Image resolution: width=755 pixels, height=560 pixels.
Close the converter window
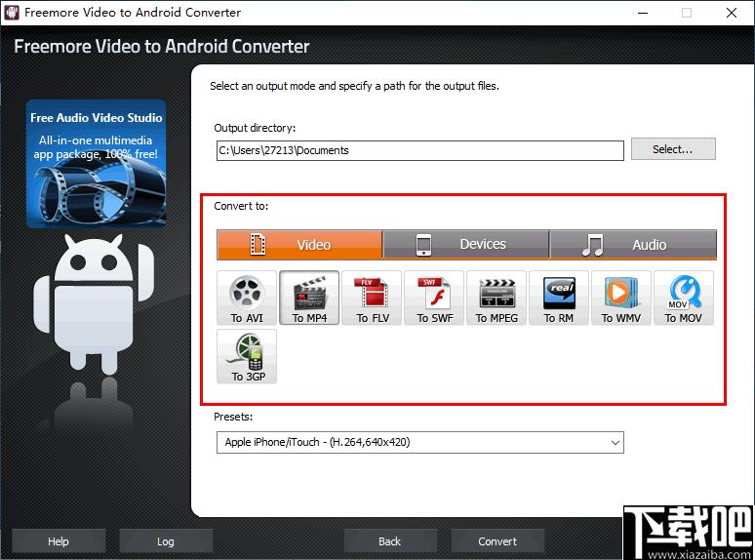click(x=732, y=13)
